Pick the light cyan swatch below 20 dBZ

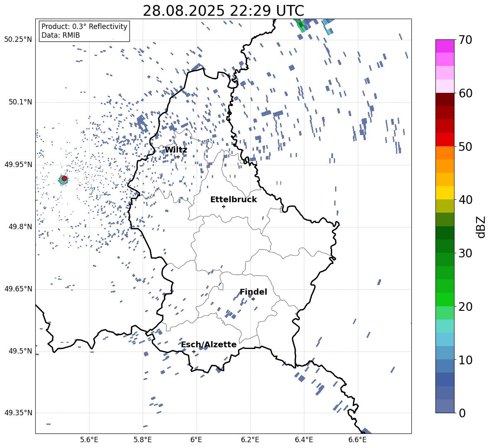coord(445,326)
